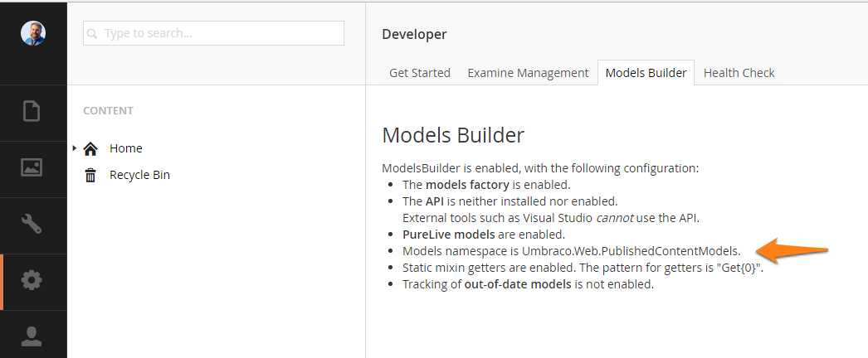Viewport: 868px width, 358px height.
Task: Click the "Tracking of out-of-date models" line
Action: (528, 285)
